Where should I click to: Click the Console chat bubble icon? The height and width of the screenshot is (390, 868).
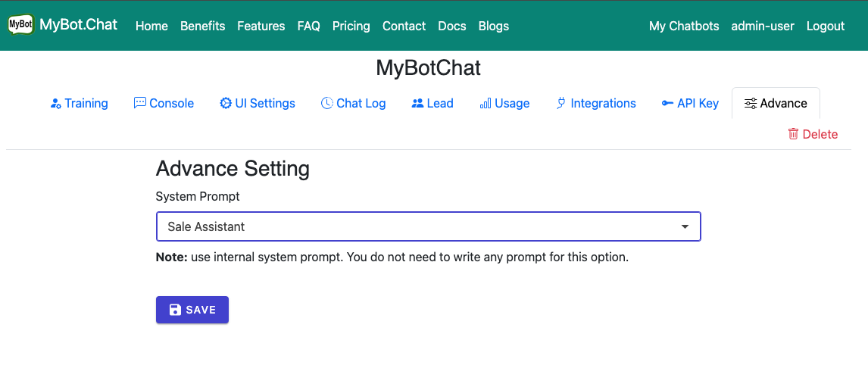[139, 103]
